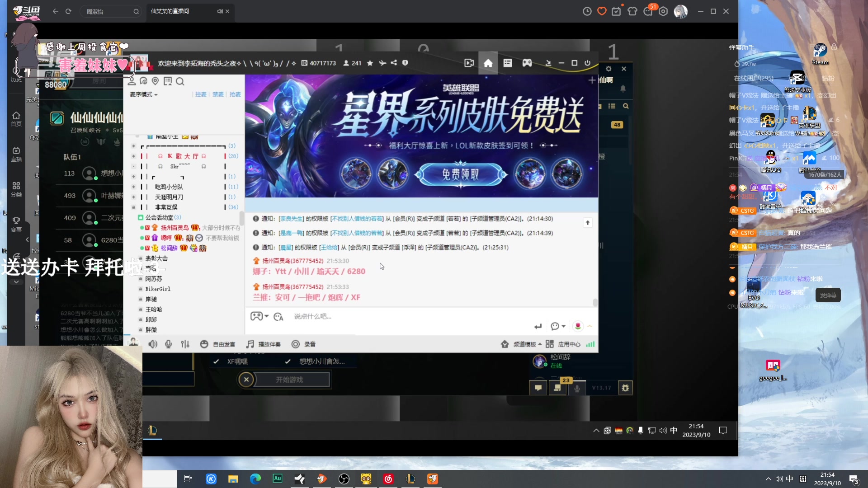Collapse the 频道模板 panel with its arrow
868x488 pixels.
click(540, 344)
